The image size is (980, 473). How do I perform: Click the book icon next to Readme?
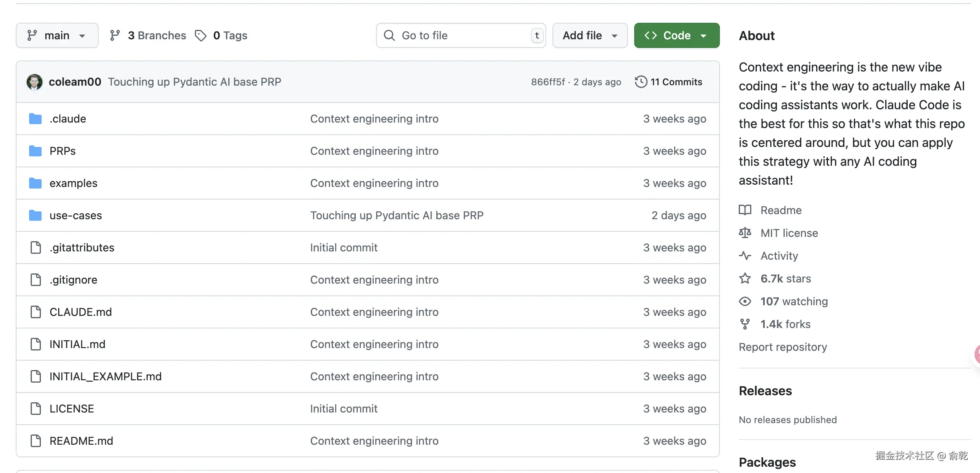point(745,210)
